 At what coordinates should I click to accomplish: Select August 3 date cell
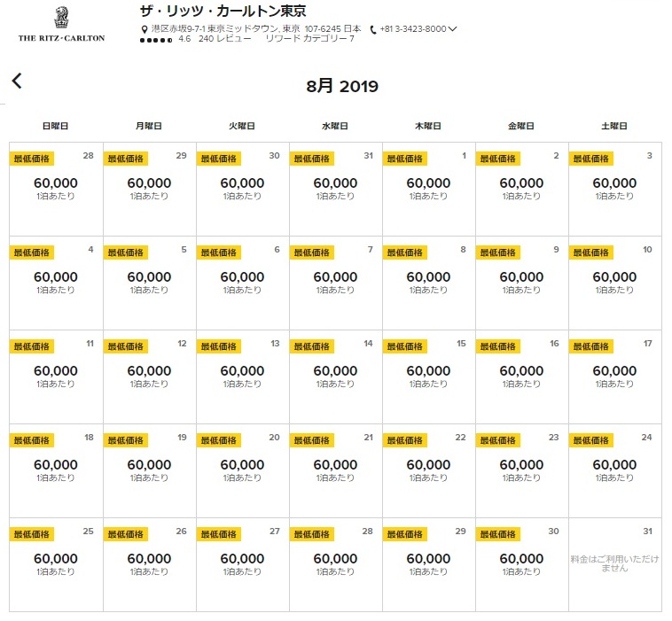coord(615,189)
